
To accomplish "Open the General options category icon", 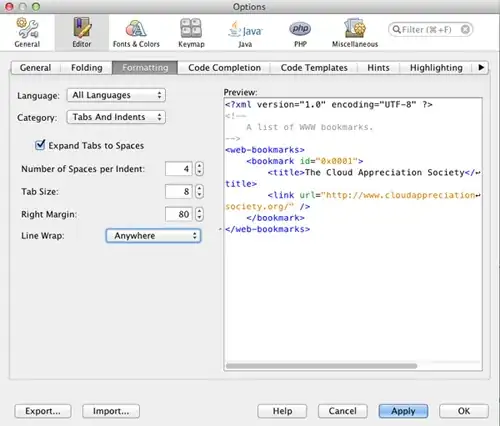I will [x=27, y=29].
